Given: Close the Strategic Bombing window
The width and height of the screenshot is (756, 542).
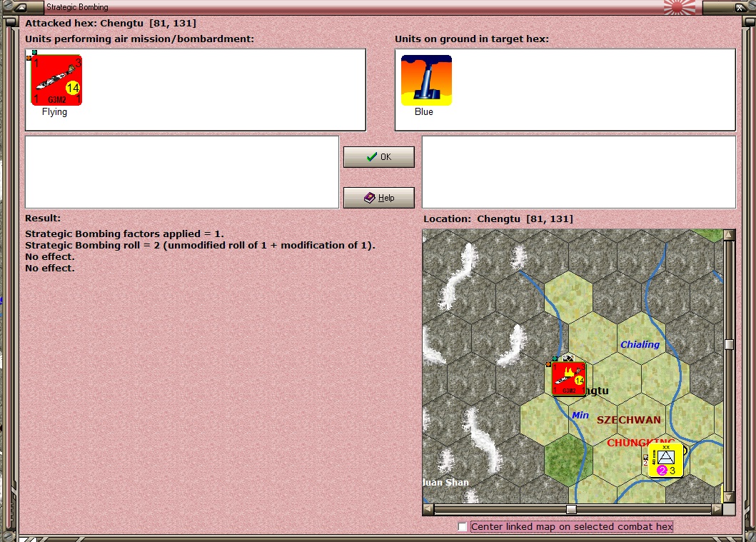Looking at the screenshot, I should (x=740, y=7).
